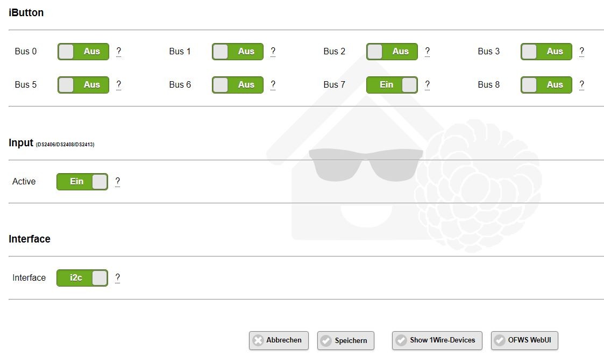Switch on Bus 3 iButton
This screenshot has height=364, width=604.
pos(546,52)
